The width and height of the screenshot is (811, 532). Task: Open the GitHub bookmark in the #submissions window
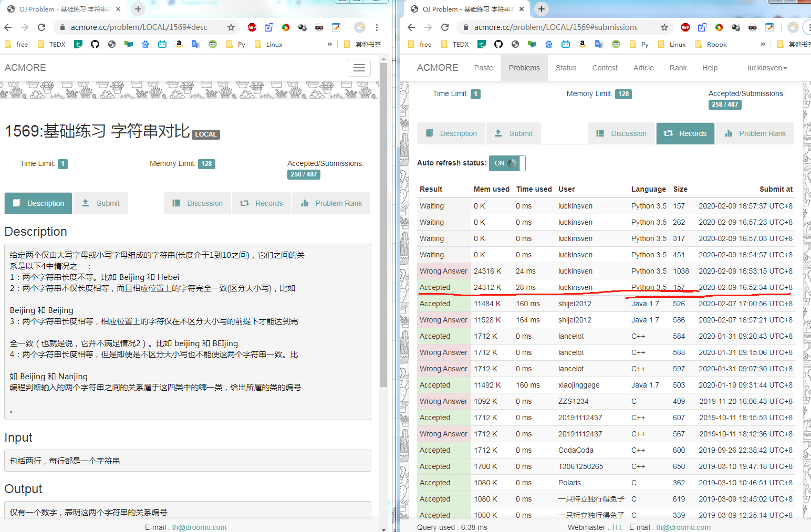point(498,44)
